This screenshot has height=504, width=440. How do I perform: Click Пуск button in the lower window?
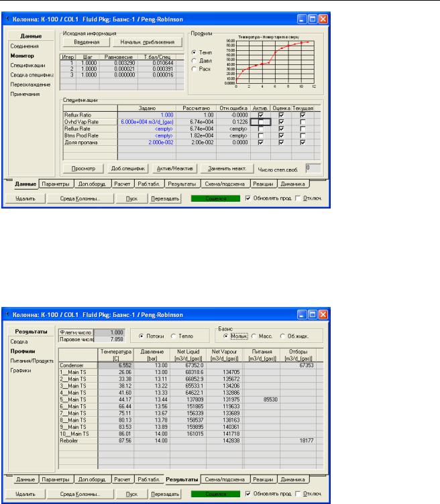[131, 494]
